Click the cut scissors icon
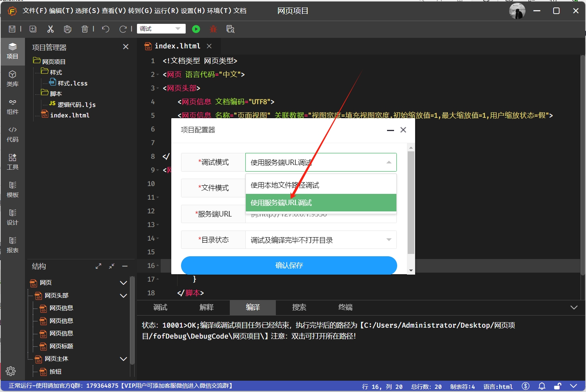 tap(50, 29)
